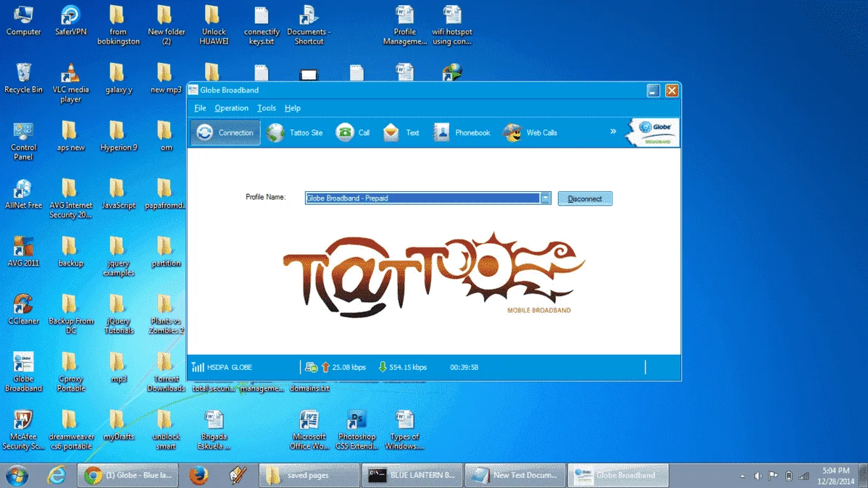Switch to BLUE LANTERN command prompt window
This screenshot has width=868, height=488.
coord(412,475)
